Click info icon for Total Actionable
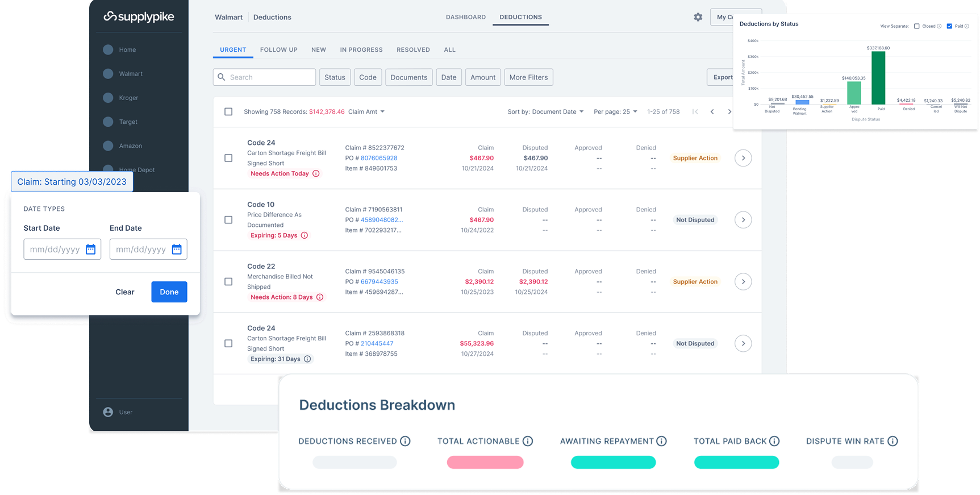 (x=528, y=442)
